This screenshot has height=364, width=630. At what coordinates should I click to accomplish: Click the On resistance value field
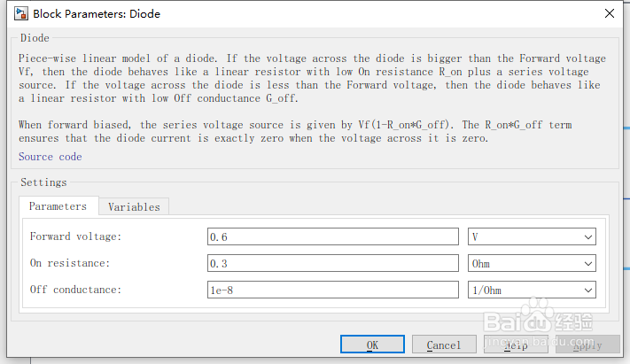[332, 263]
